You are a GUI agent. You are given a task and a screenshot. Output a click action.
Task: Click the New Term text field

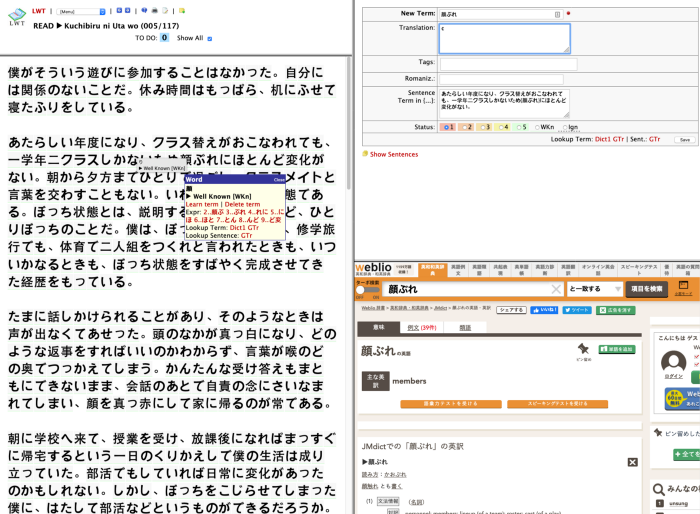(501, 14)
